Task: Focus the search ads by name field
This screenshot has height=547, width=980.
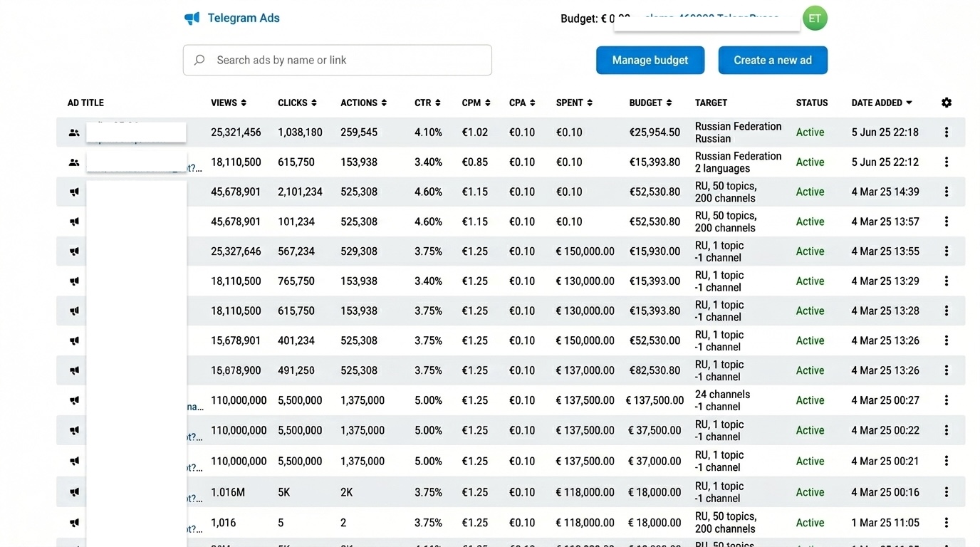Action: click(x=338, y=60)
